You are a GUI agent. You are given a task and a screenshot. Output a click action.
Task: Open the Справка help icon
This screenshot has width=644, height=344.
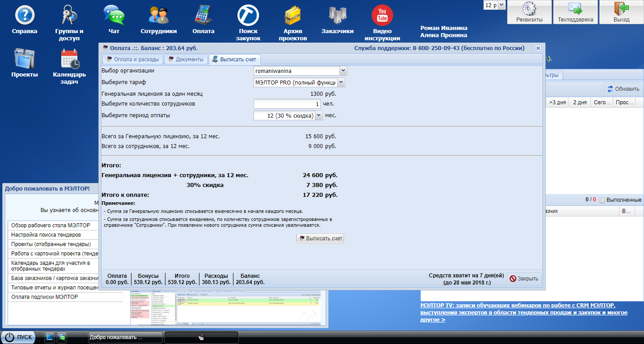coord(25,15)
